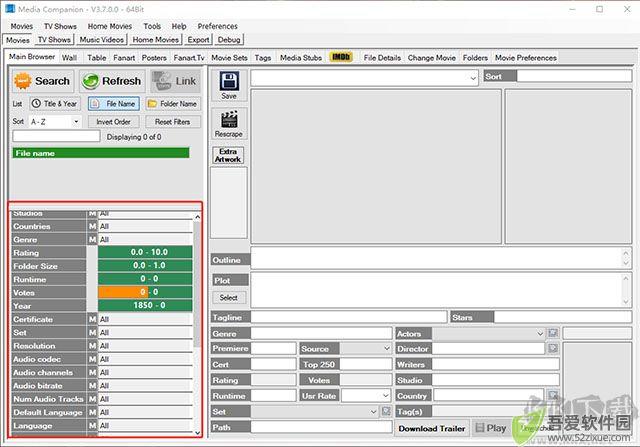The height and width of the screenshot is (447, 640).
Task: Adjust the Rating range slider
Action: [145, 252]
